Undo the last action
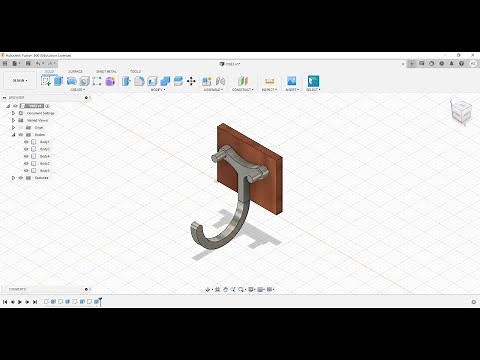This screenshot has width=480, height=360. click(38, 63)
